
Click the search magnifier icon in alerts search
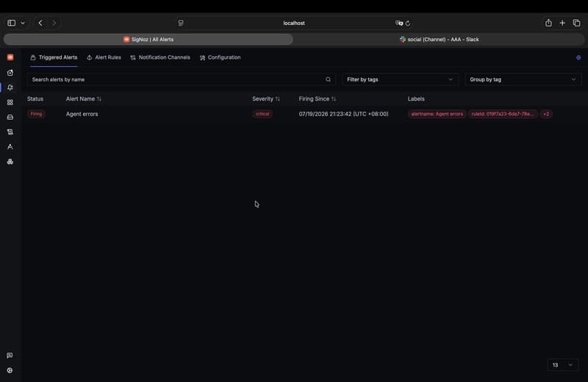coord(328,79)
